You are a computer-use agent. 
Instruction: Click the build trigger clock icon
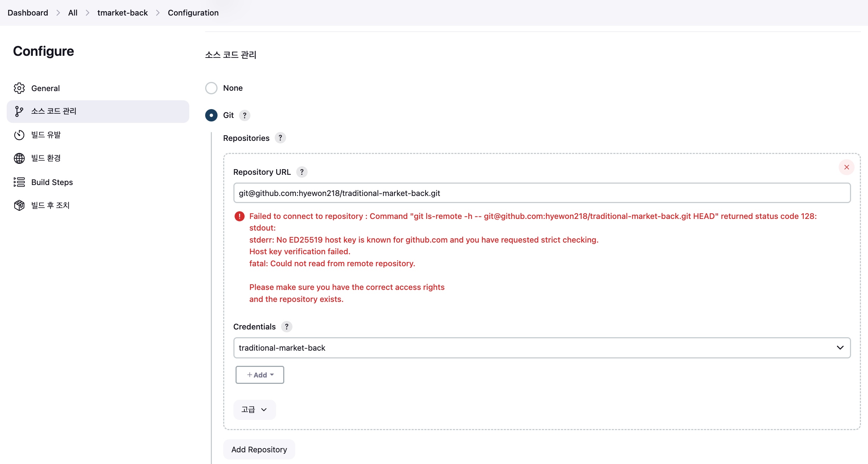coord(19,135)
